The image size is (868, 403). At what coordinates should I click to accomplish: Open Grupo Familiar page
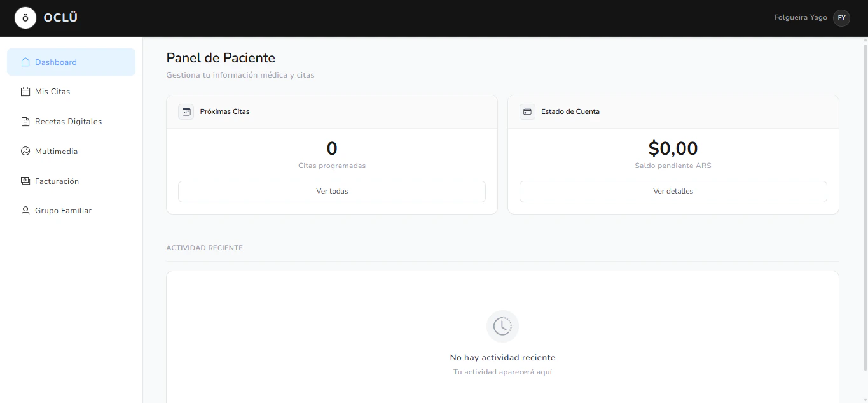click(71, 211)
